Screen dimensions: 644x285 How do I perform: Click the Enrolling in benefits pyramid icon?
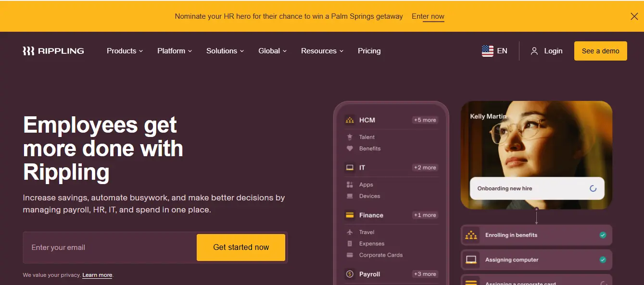point(471,235)
